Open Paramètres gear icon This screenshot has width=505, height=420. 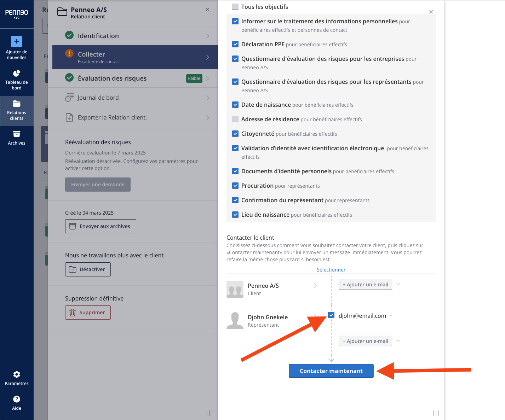click(17, 374)
